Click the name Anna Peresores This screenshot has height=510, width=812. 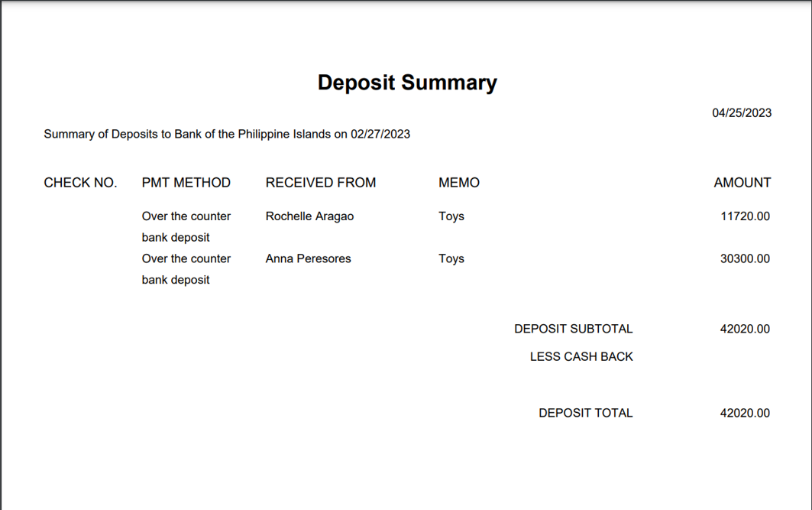coord(308,258)
